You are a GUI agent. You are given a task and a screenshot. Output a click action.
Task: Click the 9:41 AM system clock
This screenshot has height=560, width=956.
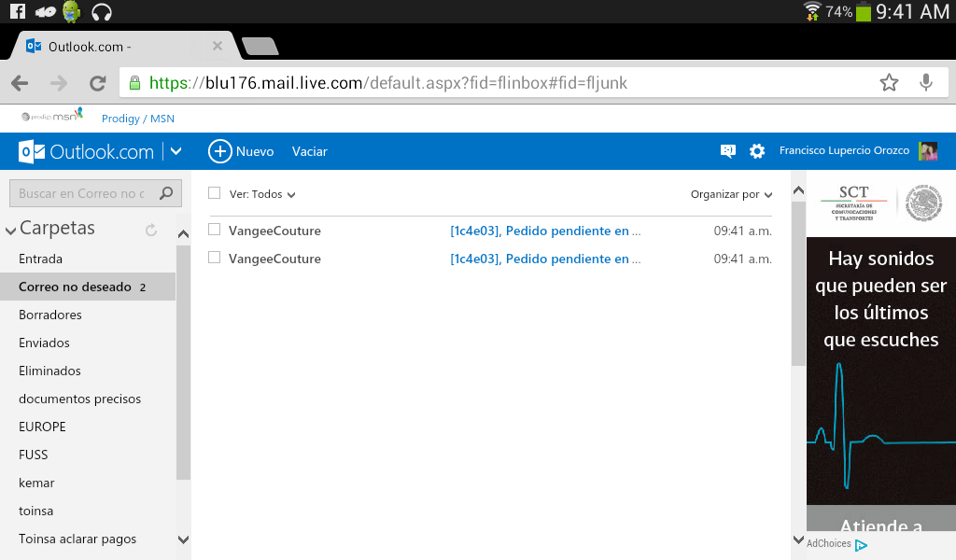point(912,11)
